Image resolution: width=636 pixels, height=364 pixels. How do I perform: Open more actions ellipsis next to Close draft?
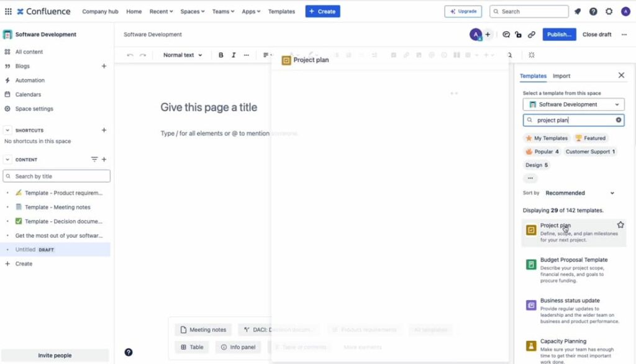624,35
